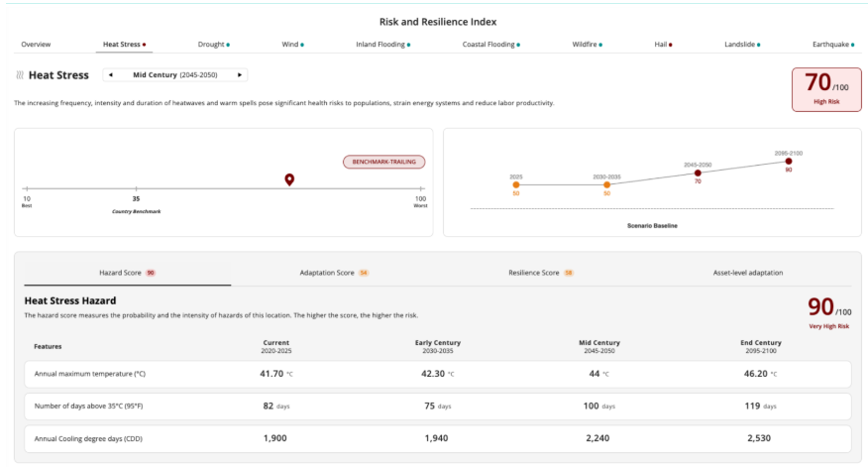
Task: Click the BENCHMARK-TRAILING badge
Action: tap(384, 162)
